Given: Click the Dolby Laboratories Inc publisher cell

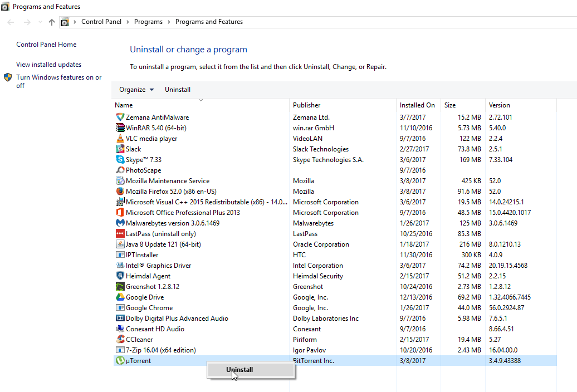Looking at the screenshot, I should 326,318.
